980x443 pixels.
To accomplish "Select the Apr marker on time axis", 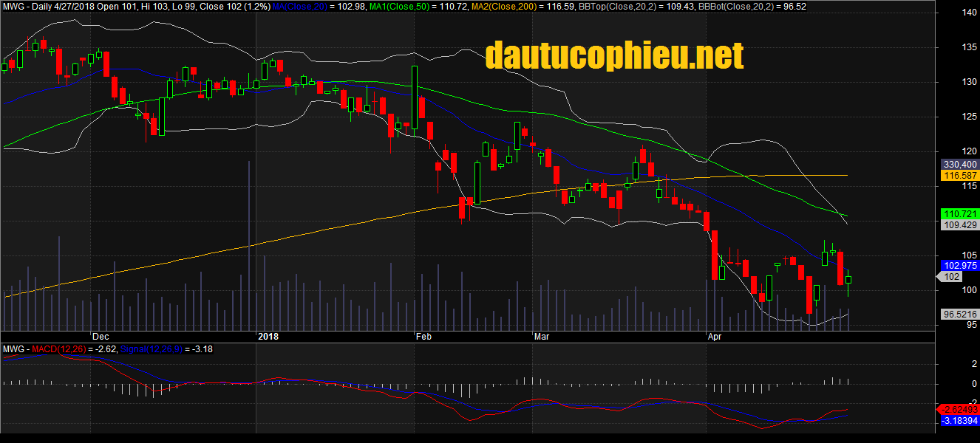I will tap(714, 337).
